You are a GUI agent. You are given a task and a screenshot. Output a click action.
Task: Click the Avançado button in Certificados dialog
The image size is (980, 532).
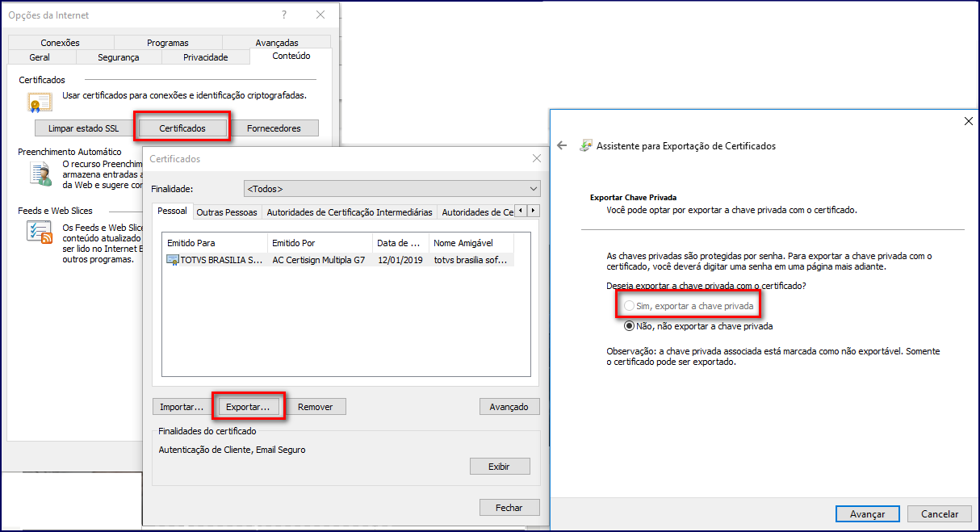point(509,407)
